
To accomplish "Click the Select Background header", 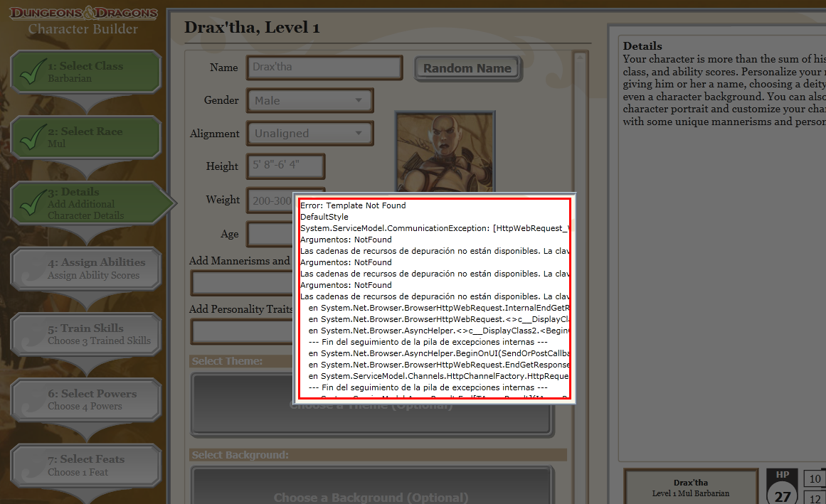I will [x=378, y=454].
